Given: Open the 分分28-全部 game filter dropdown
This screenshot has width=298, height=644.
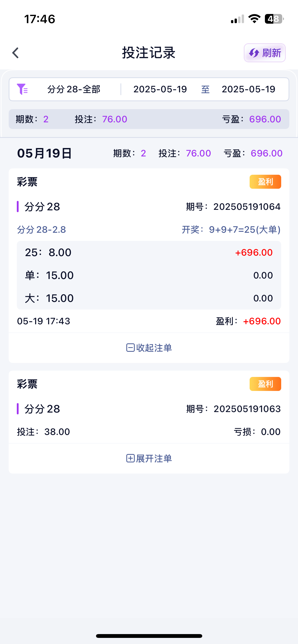Looking at the screenshot, I should pyautogui.click(x=74, y=89).
